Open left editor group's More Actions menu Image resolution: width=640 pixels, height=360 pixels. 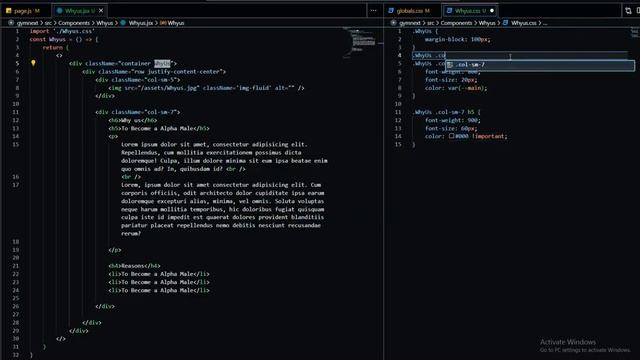[373, 11]
